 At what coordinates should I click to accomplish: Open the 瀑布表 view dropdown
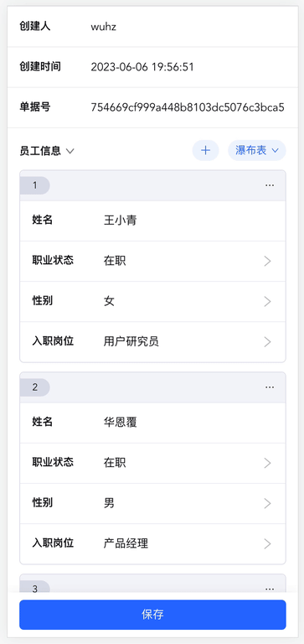257,151
